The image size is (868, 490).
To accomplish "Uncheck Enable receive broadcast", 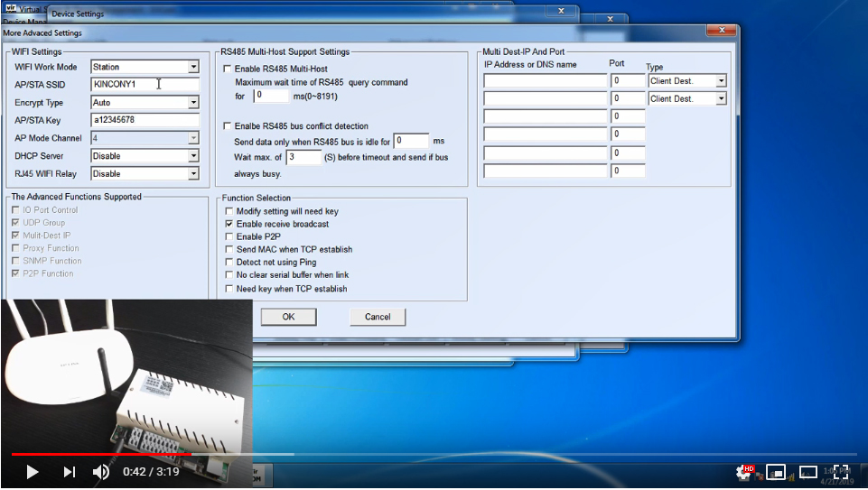I will click(x=229, y=224).
